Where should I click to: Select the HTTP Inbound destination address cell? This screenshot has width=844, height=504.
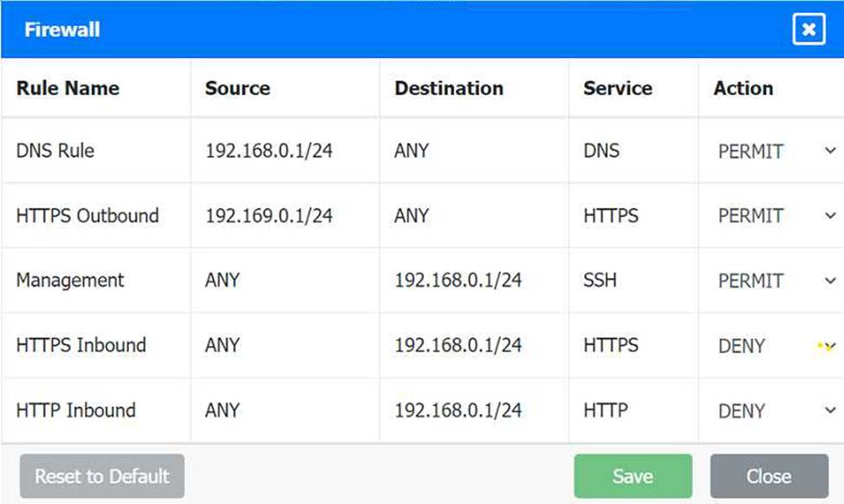[458, 410]
